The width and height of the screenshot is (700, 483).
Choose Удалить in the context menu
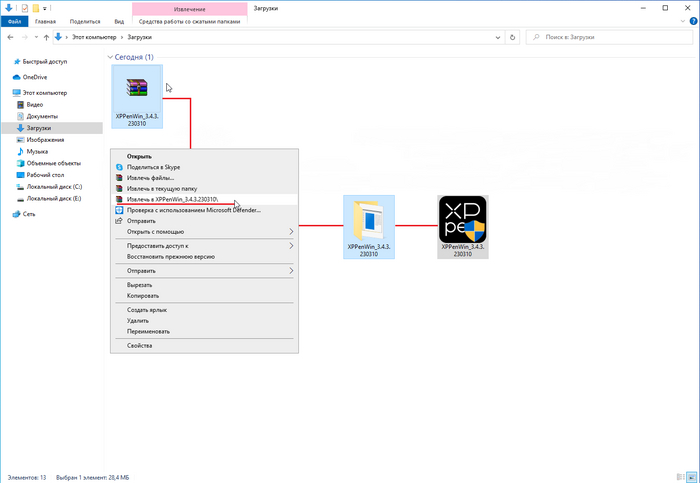tap(204, 321)
